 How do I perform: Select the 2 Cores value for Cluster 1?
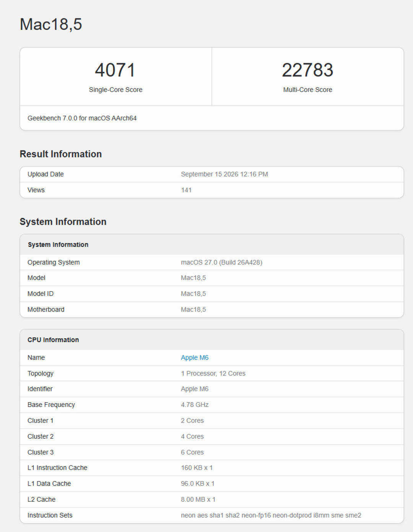(x=192, y=421)
